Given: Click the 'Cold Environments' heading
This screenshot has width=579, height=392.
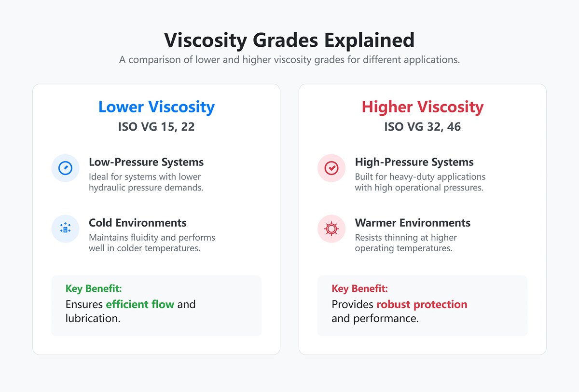Looking at the screenshot, I should tap(138, 223).
